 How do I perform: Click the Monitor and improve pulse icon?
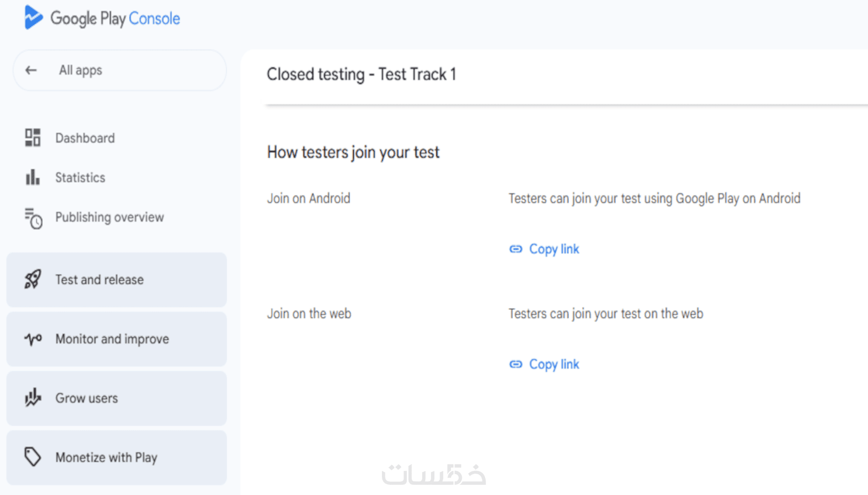click(33, 339)
